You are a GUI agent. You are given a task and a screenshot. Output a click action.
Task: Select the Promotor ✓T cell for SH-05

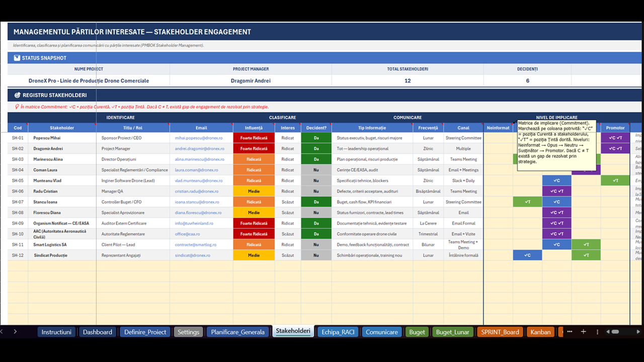pyautogui.click(x=615, y=180)
